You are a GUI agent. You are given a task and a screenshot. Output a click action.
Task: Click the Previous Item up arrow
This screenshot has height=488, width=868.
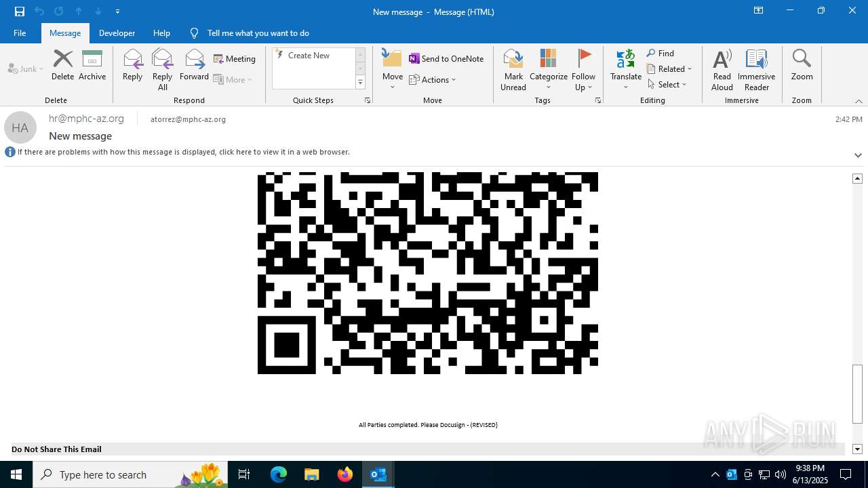(79, 12)
